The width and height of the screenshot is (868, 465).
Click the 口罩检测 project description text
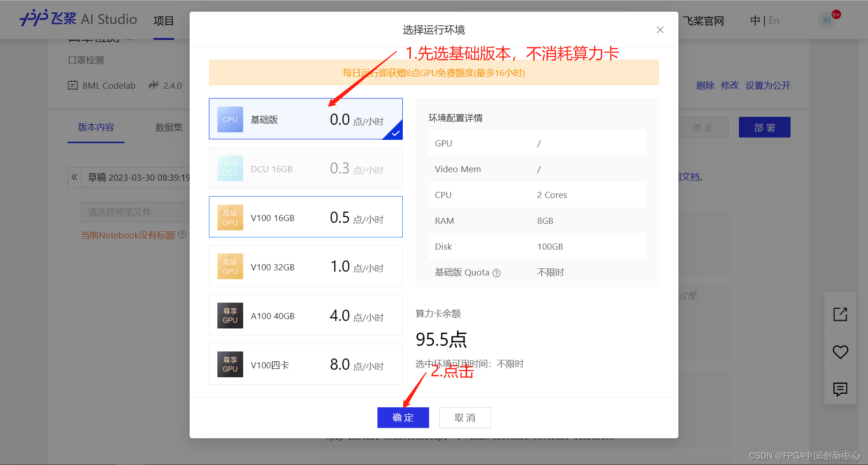pos(86,60)
